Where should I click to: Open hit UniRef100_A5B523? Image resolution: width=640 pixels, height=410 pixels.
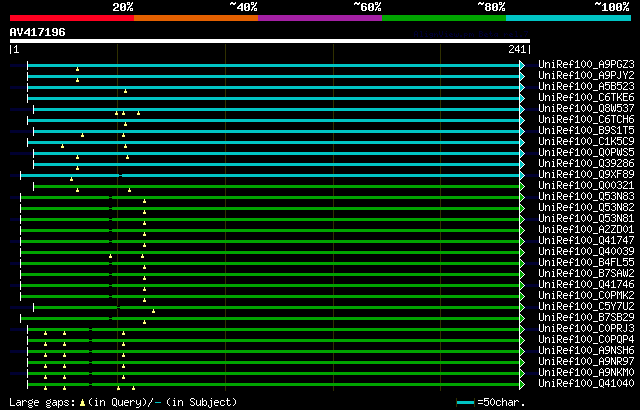[x=586, y=86]
